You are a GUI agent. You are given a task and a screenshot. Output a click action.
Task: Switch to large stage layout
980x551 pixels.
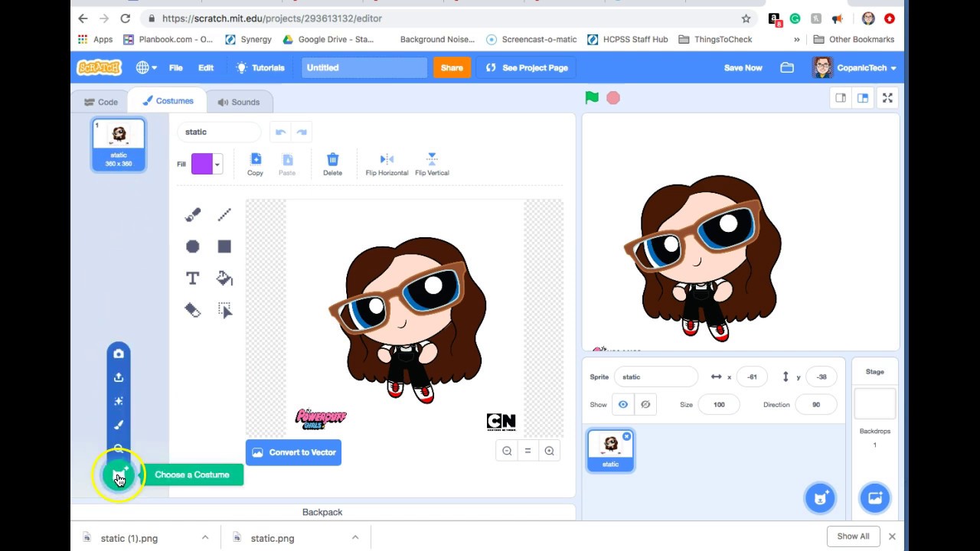pyautogui.click(x=863, y=98)
